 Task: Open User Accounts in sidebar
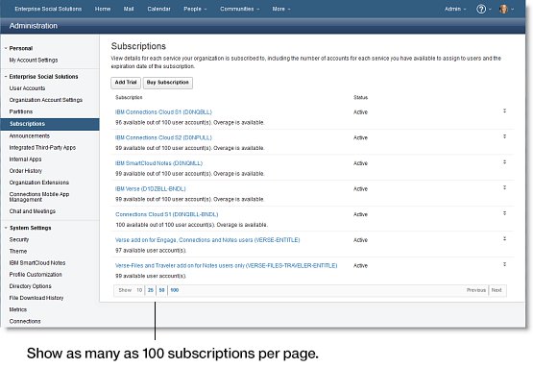(27, 88)
